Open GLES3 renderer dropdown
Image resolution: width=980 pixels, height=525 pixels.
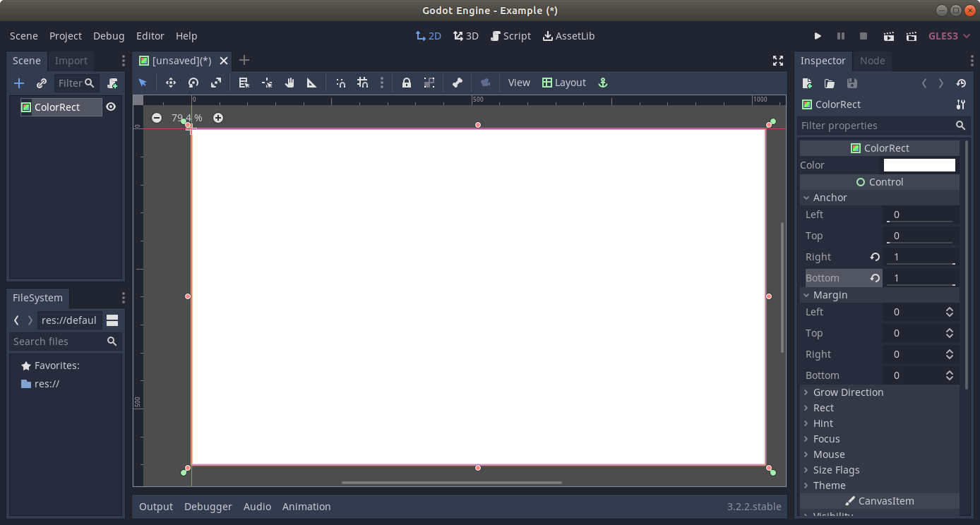pyautogui.click(x=949, y=36)
